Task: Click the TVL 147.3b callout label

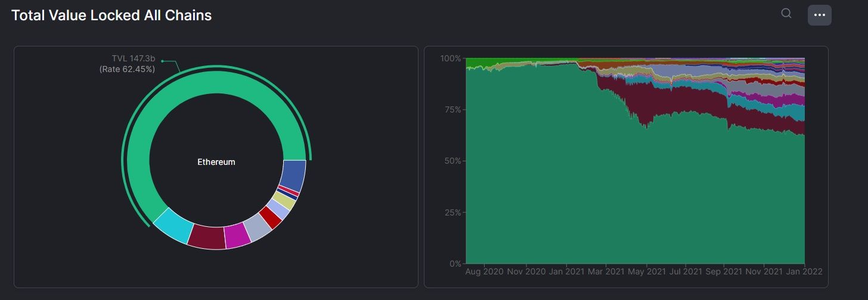Action: (x=133, y=58)
